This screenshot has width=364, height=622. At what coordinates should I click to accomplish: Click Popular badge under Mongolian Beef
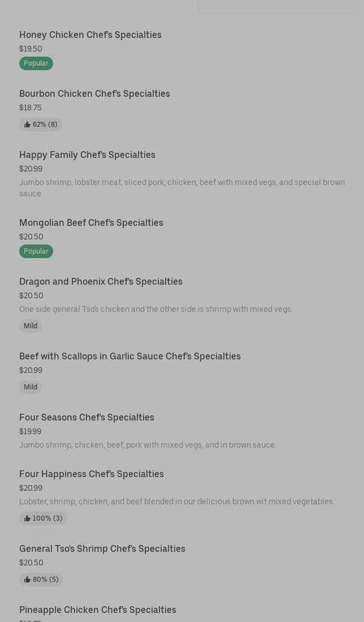(36, 251)
